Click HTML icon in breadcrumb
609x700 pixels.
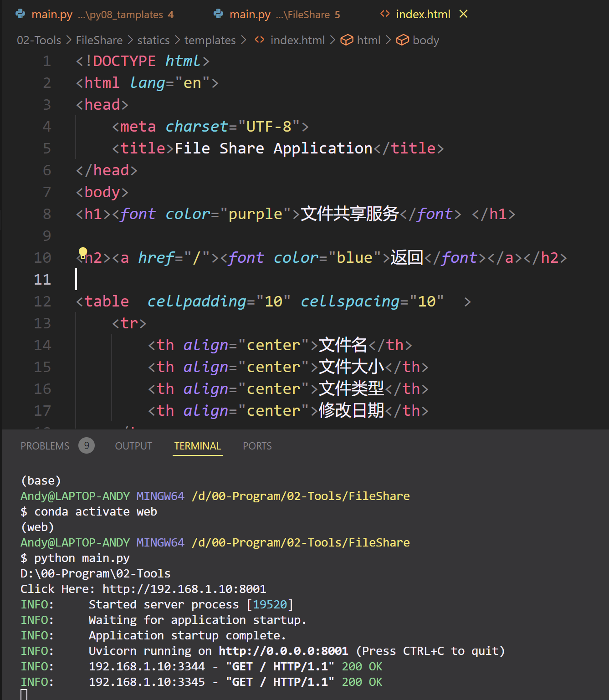pos(260,40)
